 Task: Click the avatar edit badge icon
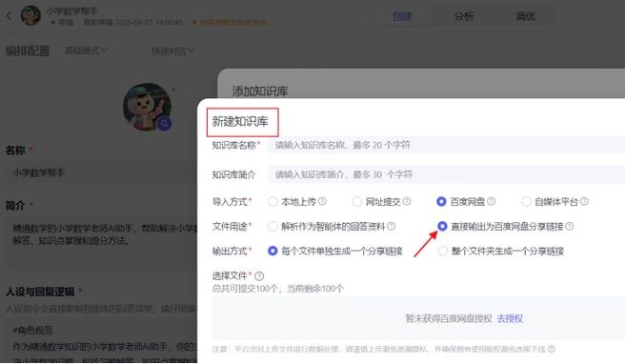click(x=164, y=124)
